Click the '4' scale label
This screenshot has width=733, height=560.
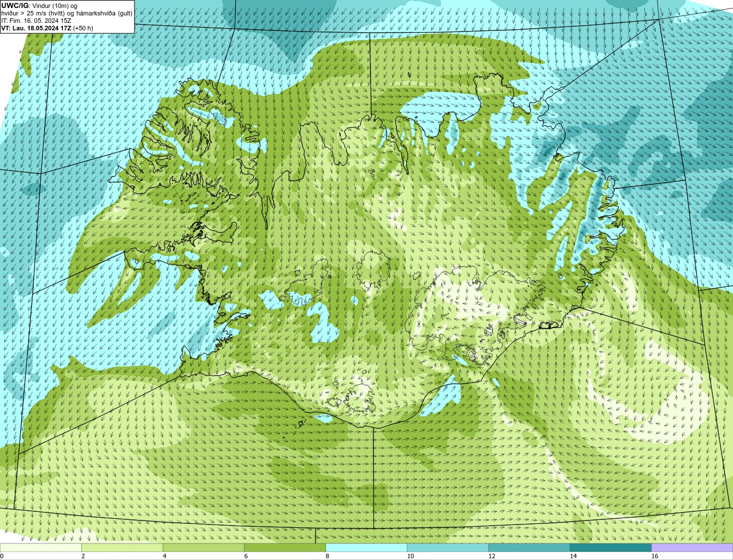point(164,556)
